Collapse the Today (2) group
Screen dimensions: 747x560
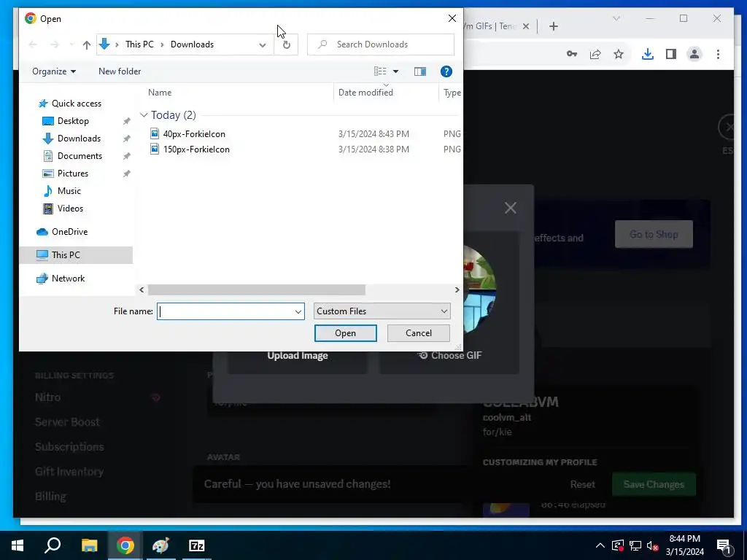[144, 114]
